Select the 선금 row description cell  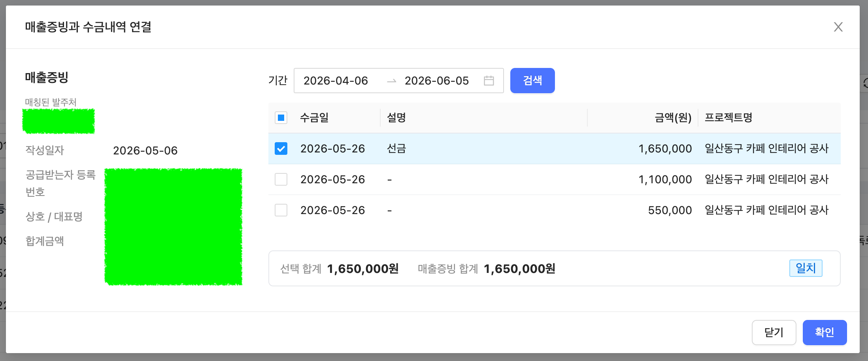click(396, 149)
